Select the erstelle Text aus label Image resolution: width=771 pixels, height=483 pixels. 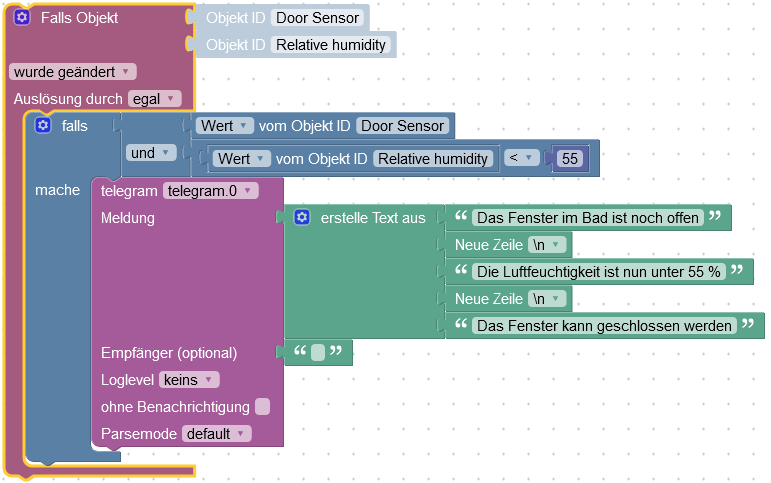[373, 217]
